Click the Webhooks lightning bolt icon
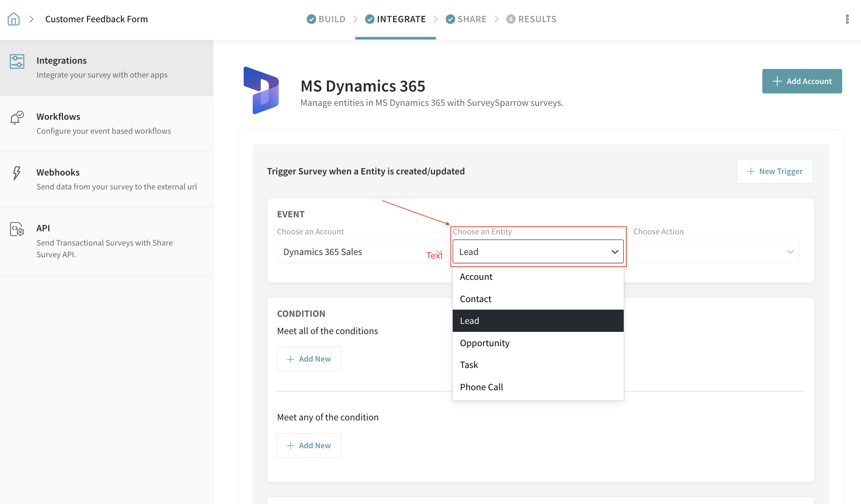 [x=17, y=173]
